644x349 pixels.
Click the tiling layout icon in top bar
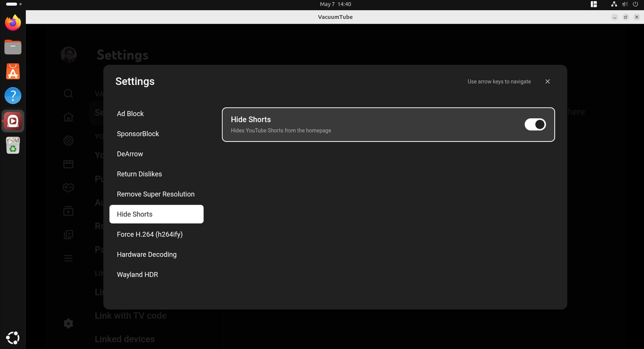click(x=594, y=4)
